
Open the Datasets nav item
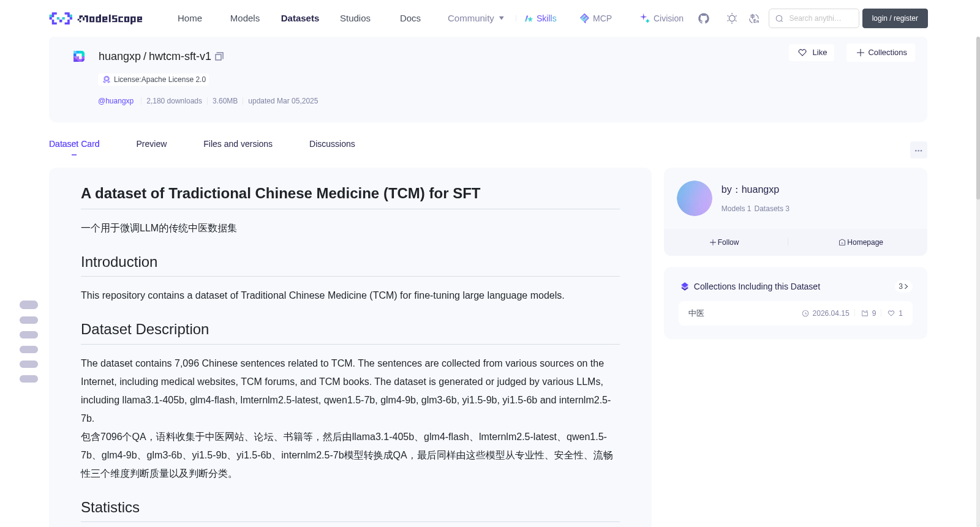tap(300, 18)
